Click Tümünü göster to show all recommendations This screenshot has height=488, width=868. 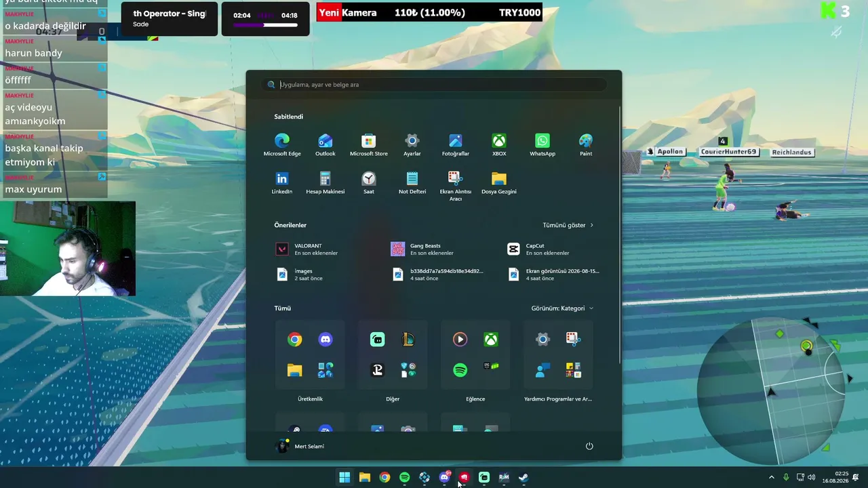568,225
